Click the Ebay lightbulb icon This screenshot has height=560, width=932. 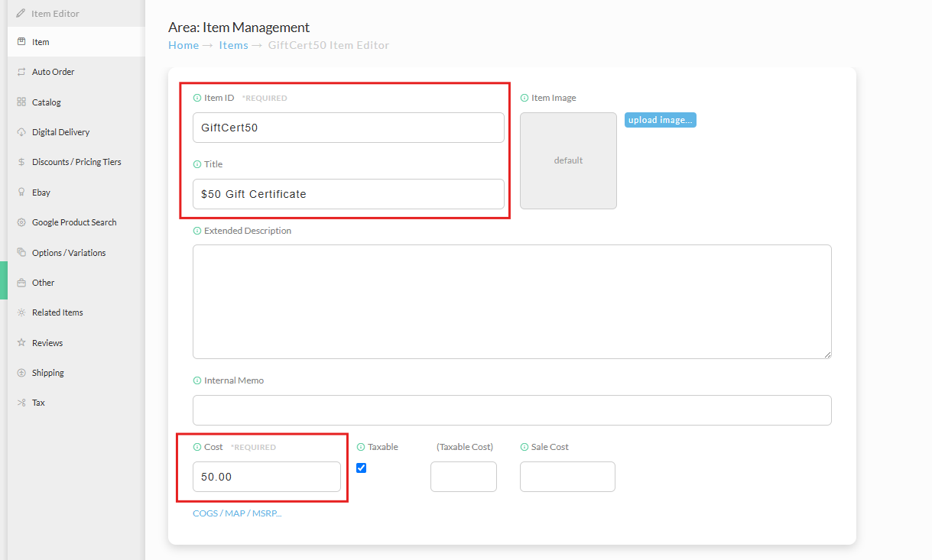coord(21,193)
